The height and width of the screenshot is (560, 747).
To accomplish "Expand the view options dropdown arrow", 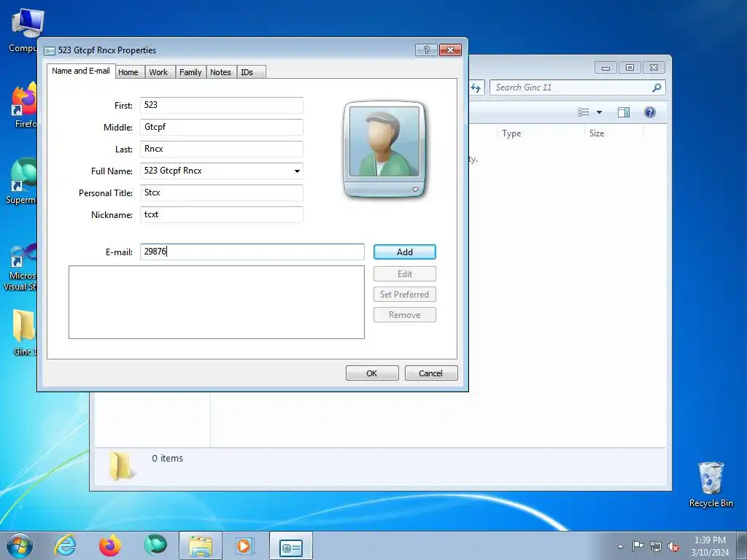I will [600, 112].
